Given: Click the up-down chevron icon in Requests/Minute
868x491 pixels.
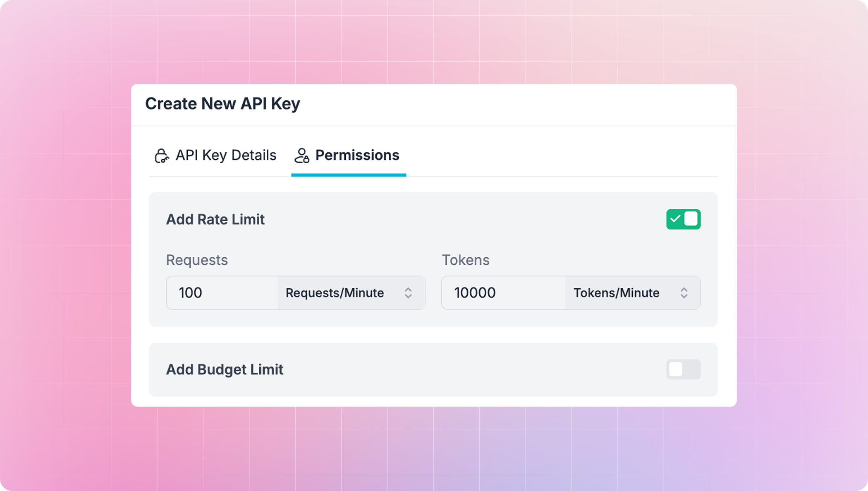Looking at the screenshot, I should (x=408, y=293).
